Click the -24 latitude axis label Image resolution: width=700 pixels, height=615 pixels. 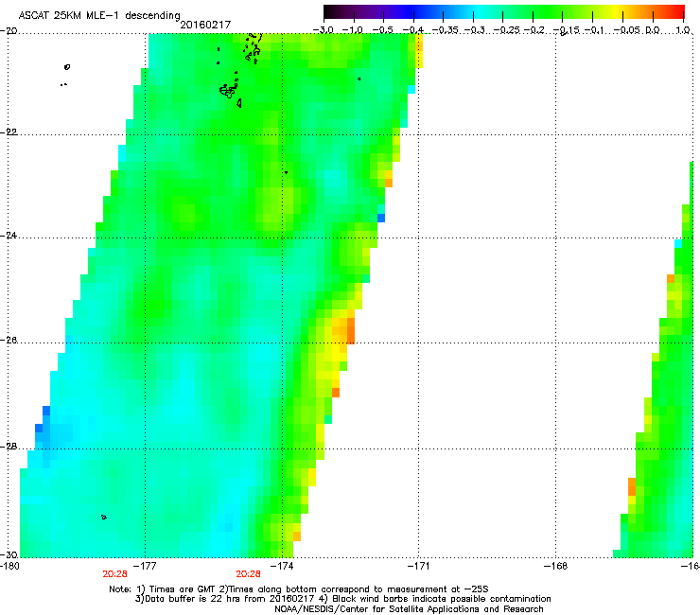(x=9, y=236)
